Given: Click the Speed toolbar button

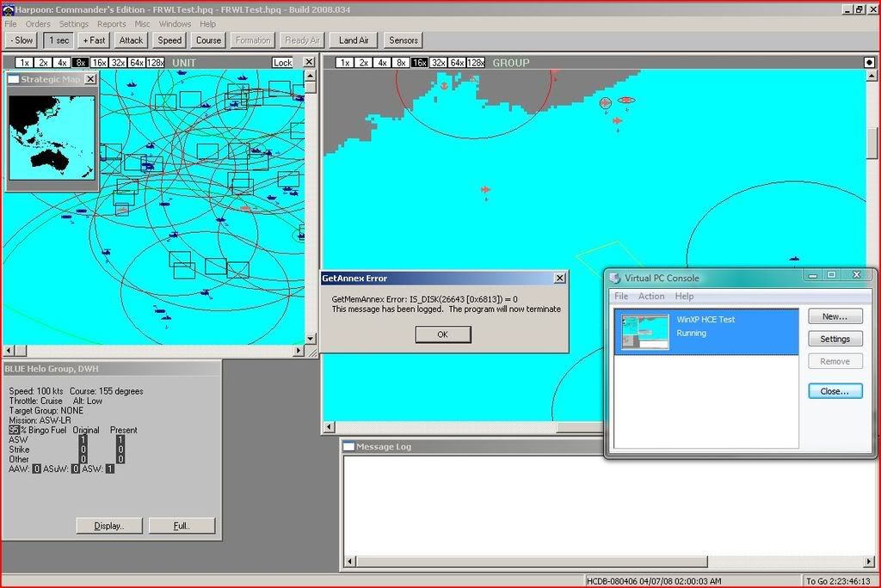Looking at the screenshot, I should 169,40.
